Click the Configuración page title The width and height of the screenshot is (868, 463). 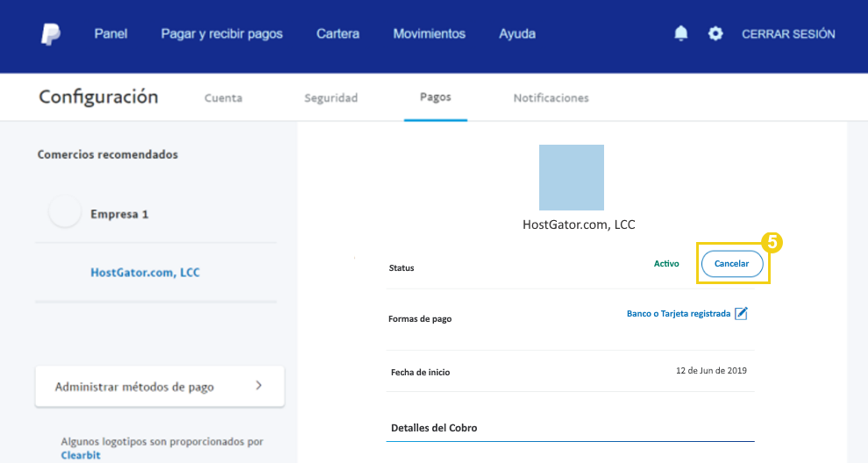point(98,97)
